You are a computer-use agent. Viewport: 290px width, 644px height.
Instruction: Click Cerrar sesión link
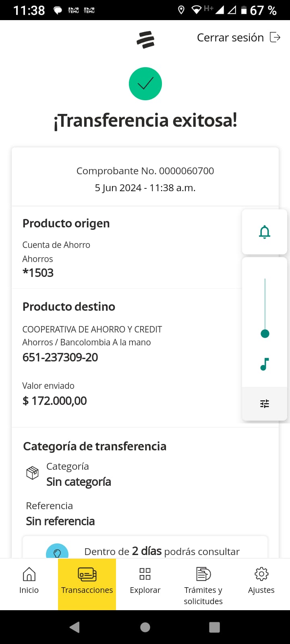click(x=230, y=37)
